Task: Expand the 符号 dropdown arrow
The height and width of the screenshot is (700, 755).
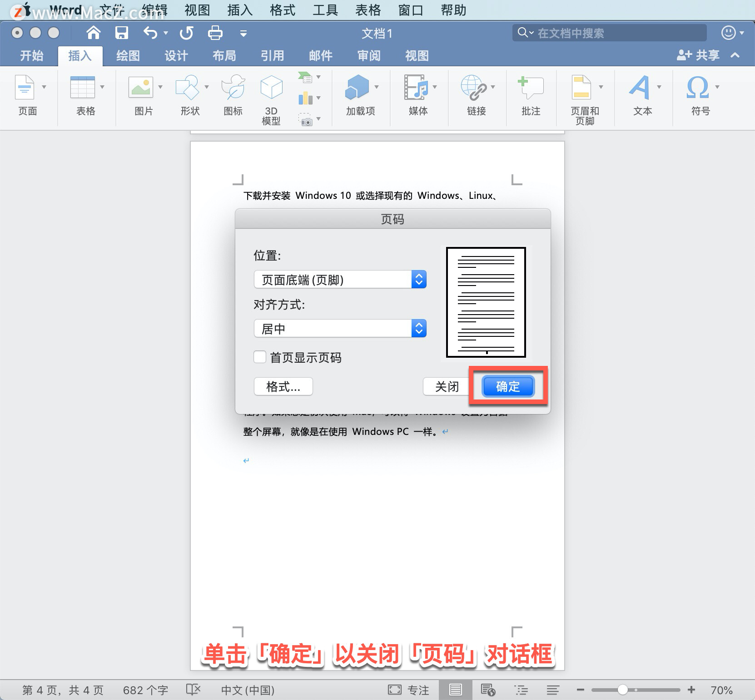Action: [717, 87]
